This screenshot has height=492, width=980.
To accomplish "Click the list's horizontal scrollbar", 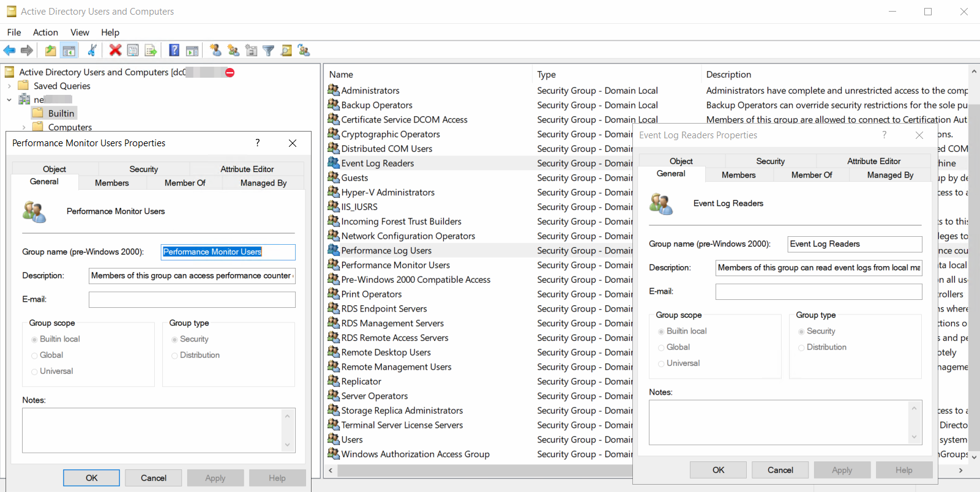I will (484, 470).
